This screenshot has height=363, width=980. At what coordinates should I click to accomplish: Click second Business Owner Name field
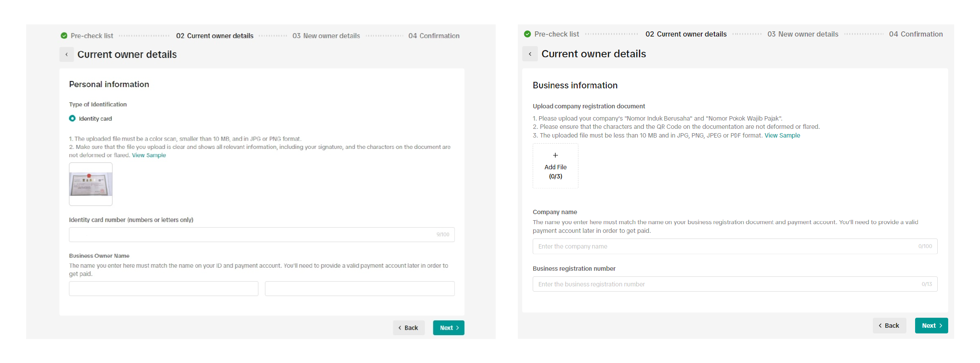tap(359, 289)
